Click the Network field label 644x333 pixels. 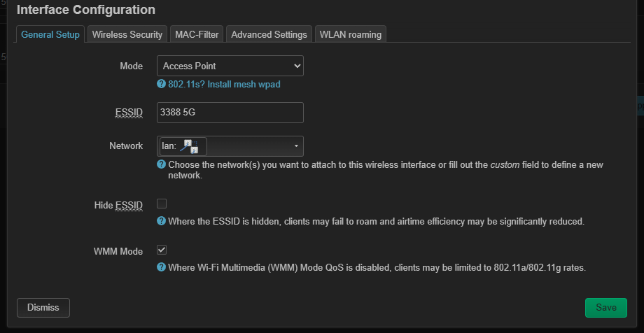[x=126, y=146]
